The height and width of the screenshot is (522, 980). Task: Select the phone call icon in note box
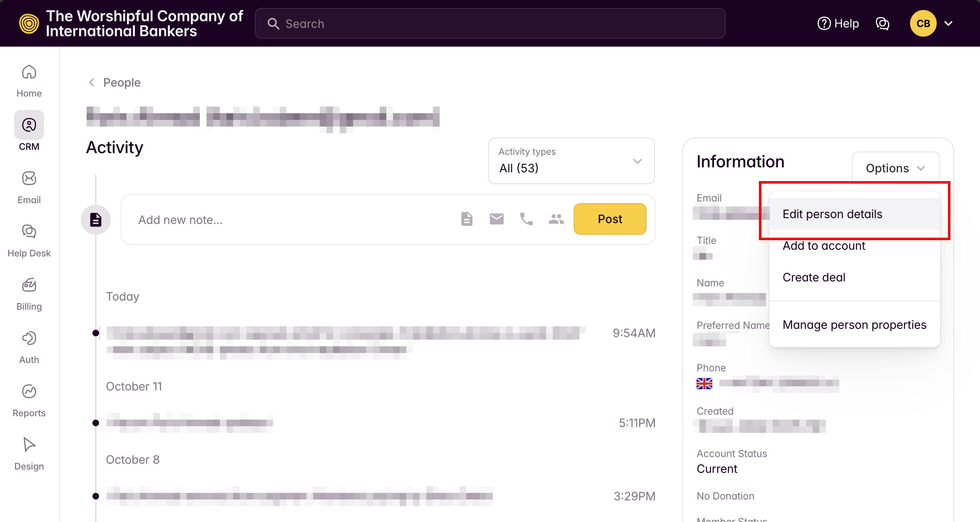tap(526, 219)
